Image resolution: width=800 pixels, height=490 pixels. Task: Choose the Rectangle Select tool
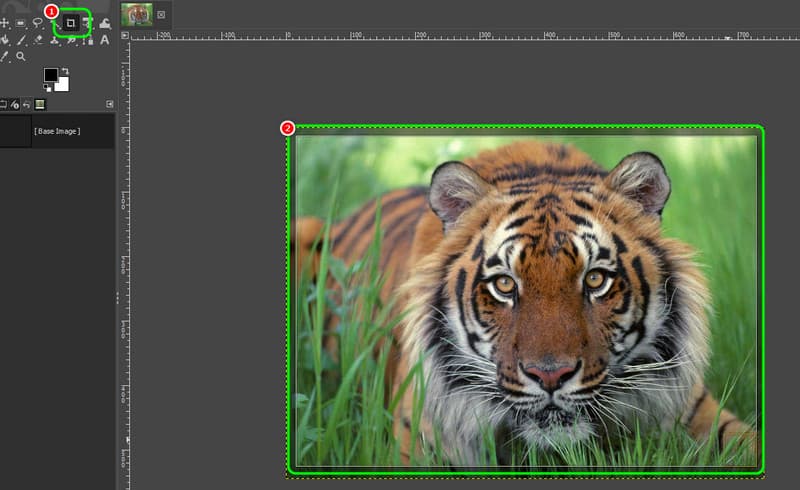[x=21, y=23]
